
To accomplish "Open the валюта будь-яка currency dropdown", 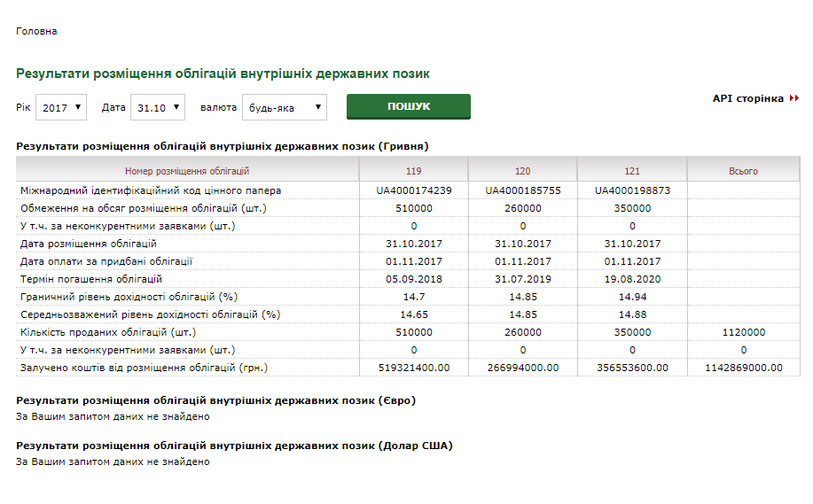I will 284,107.
